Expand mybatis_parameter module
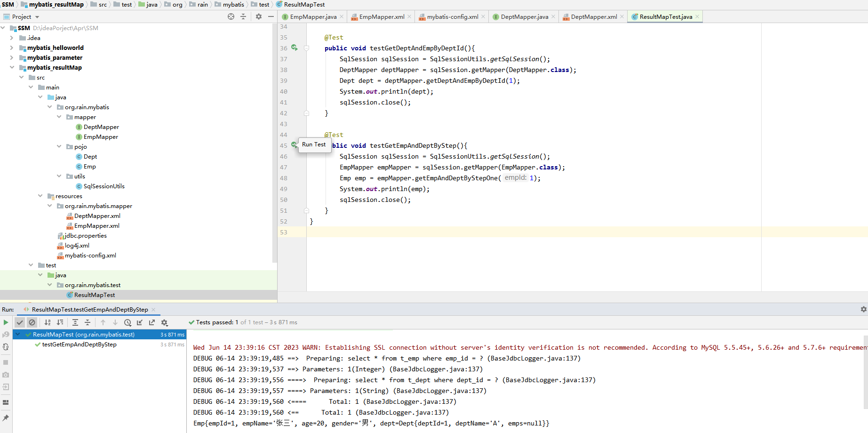868x433 pixels. click(x=12, y=57)
